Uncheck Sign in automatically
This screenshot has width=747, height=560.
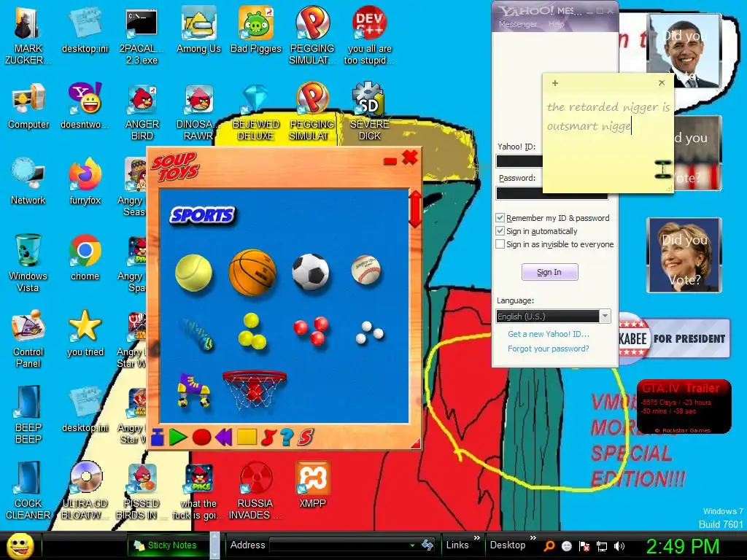500,231
